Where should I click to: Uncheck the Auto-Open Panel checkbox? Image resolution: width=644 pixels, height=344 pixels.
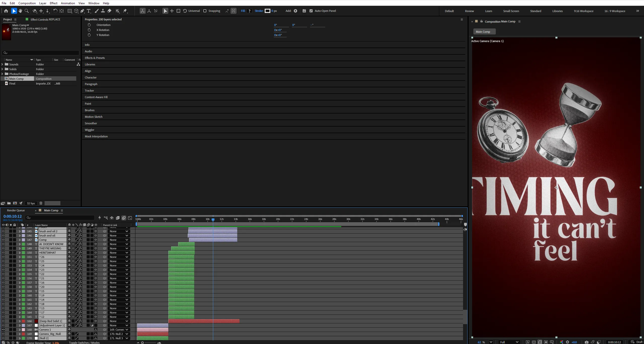coord(311,11)
